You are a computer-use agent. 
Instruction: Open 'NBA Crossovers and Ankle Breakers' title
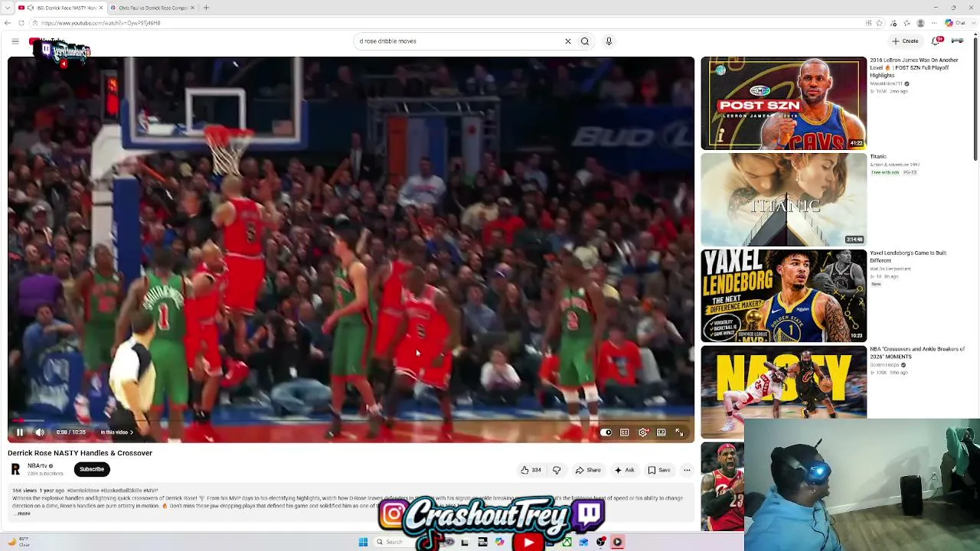coord(917,353)
